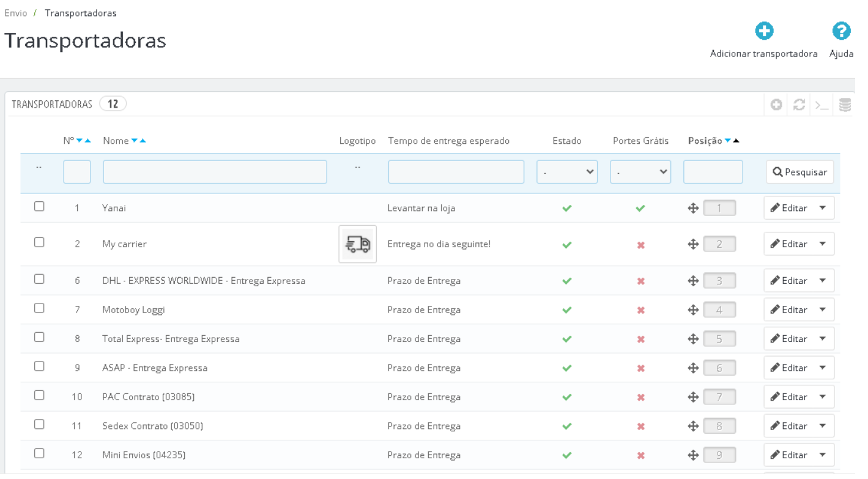Click Editar for PAC Contrato (03085)
868x479 pixels.
789,397
